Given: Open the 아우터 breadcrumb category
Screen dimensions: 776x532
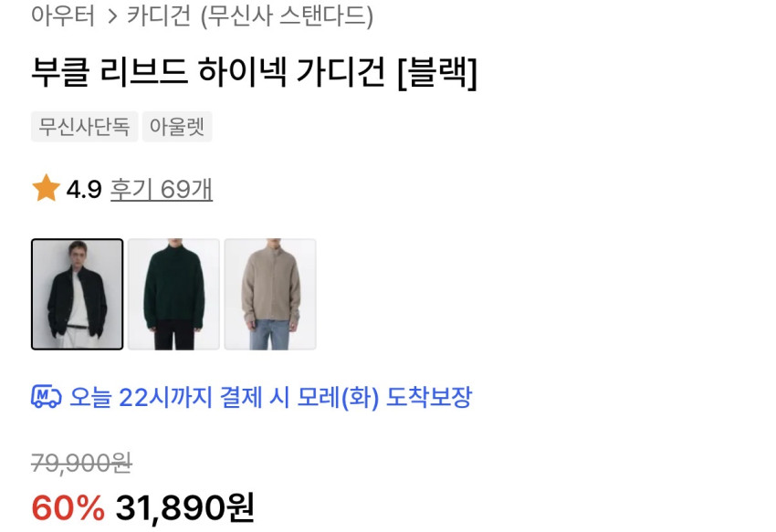Looking at the screenshot, I should 63,16.
